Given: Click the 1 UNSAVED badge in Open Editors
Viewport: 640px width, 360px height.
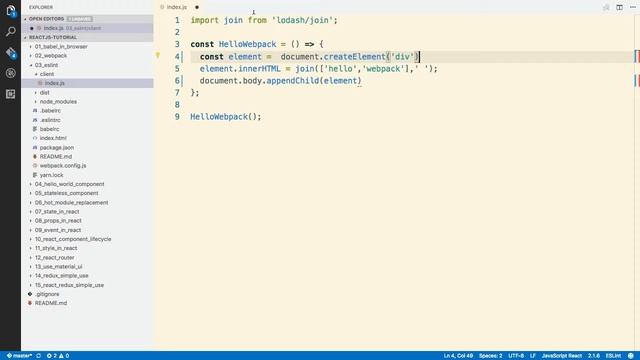Looking at the screenshot, I should (80, 19).
